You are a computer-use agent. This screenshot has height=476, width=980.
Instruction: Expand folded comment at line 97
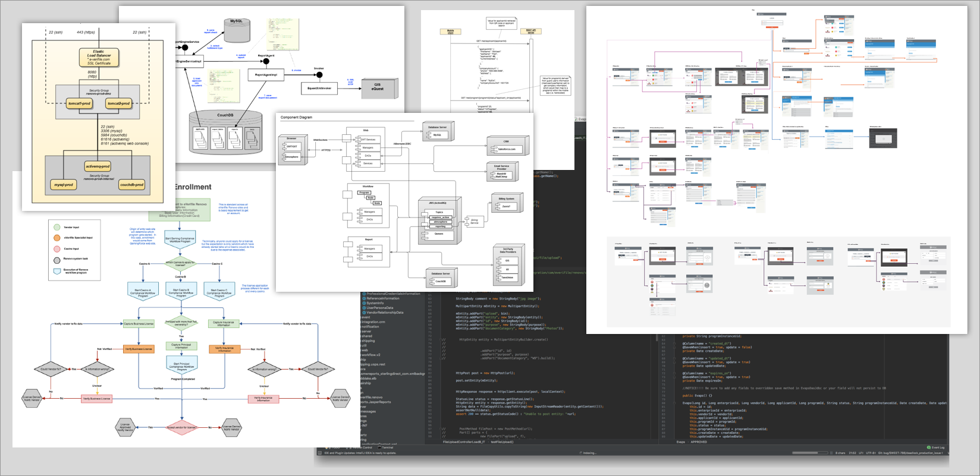pyautogui.click(x=441, y=428)
